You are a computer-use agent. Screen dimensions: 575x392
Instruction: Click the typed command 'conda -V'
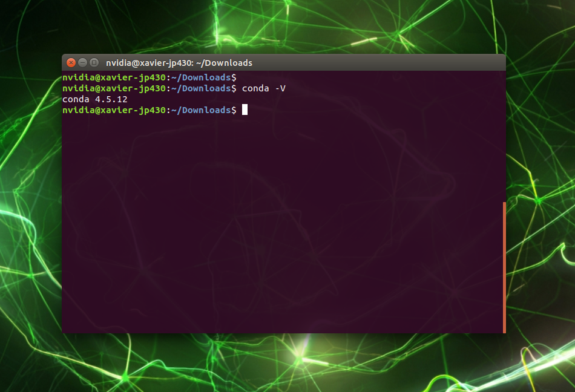click(x=264, y=88)
